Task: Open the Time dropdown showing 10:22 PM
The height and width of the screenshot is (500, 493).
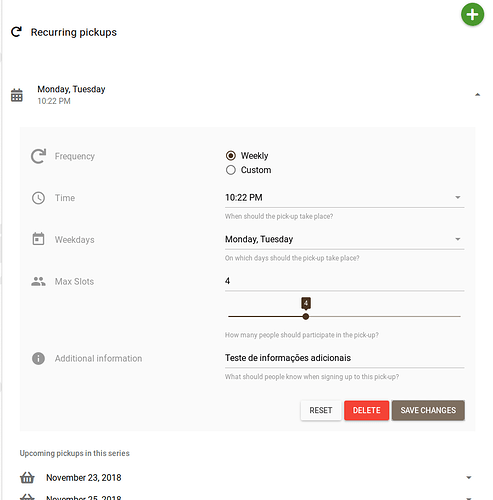Action: [344, 198]
